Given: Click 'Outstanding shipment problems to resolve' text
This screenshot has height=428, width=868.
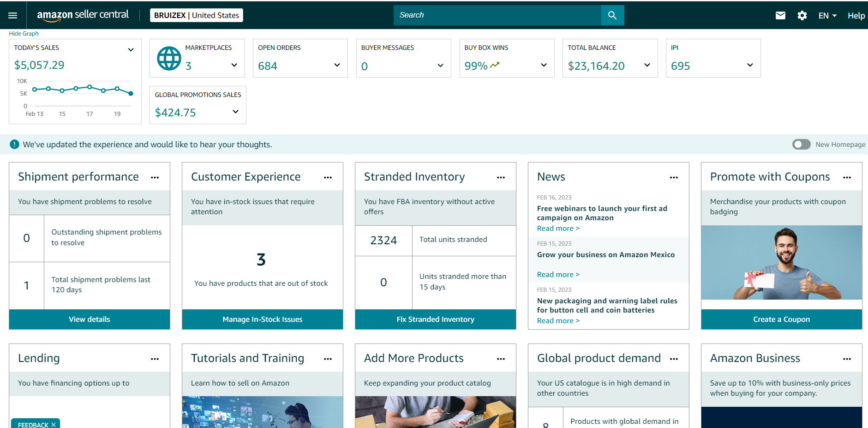Looking at the screenshot, I should 107,237.
